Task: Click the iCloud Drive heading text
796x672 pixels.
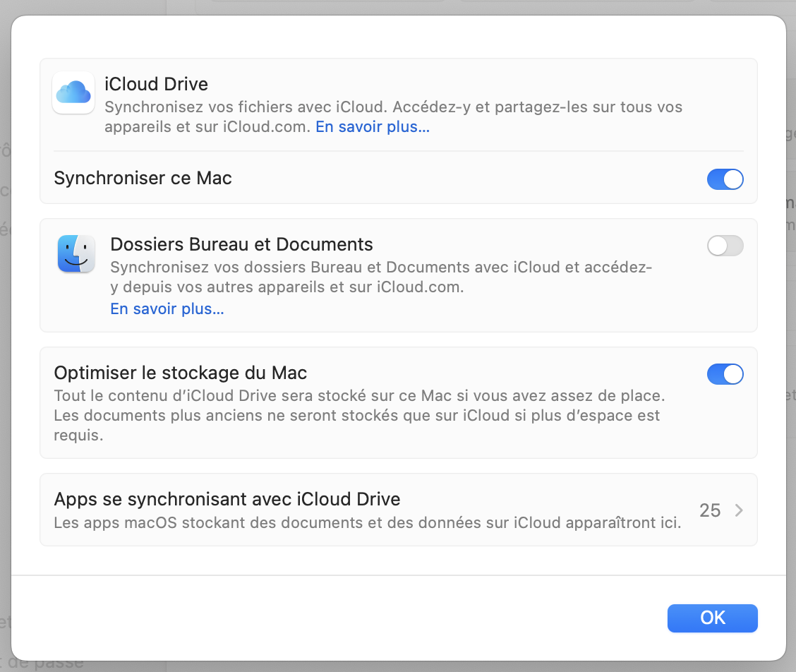Action: (156, 85)
